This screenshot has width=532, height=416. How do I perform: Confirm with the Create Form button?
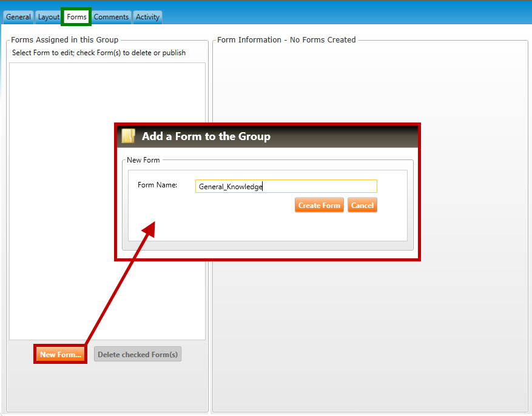click(x=319, y=206)
